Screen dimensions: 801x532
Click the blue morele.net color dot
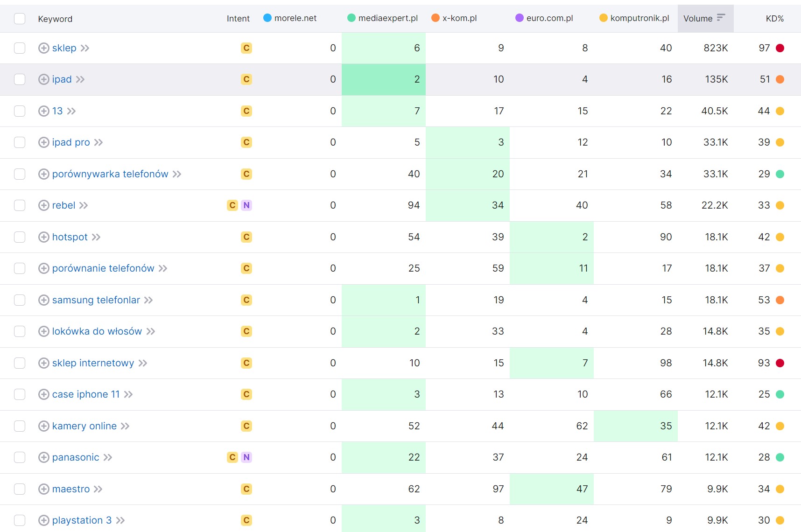click(267, 18)
